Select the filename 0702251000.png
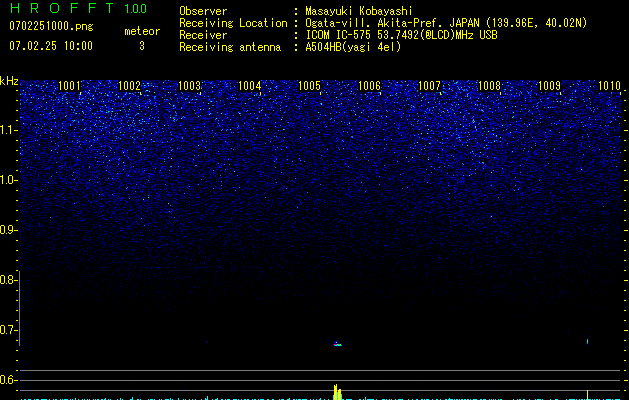 click(51, 26)
